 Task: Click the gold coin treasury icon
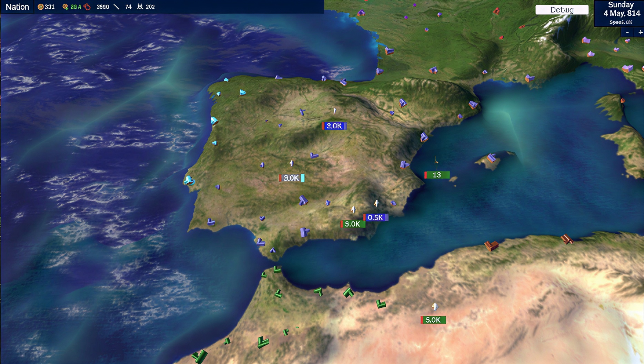point(40,7)
